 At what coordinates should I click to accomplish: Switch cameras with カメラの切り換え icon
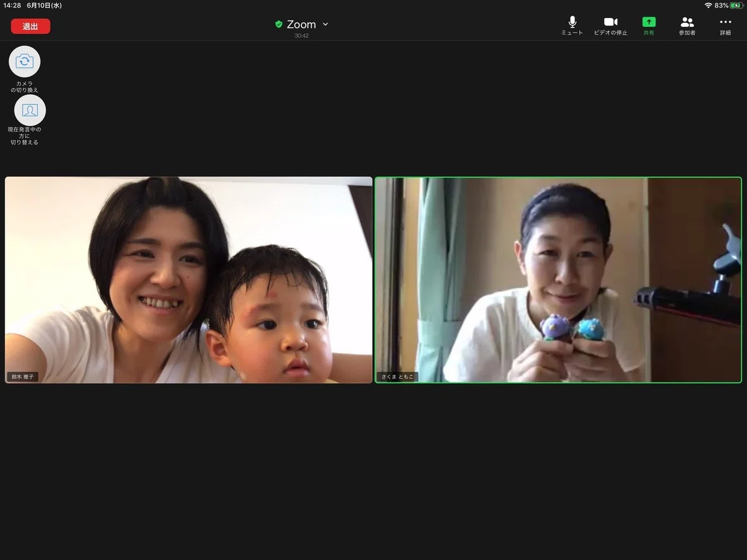pos(24,62)
